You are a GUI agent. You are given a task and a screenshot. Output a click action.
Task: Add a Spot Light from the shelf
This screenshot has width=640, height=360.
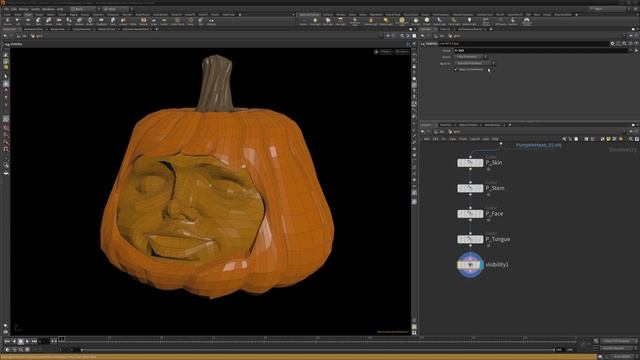pos(327,21)
